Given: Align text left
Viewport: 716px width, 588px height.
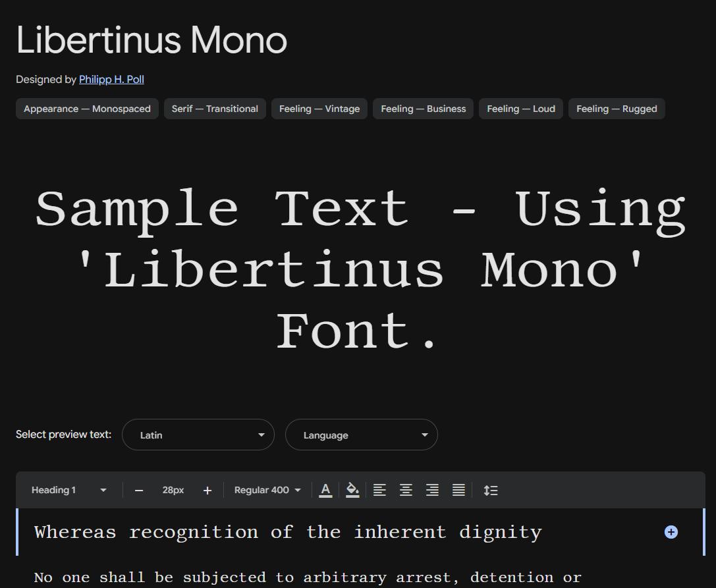Looking at the screenshot, I should [379, 491].
